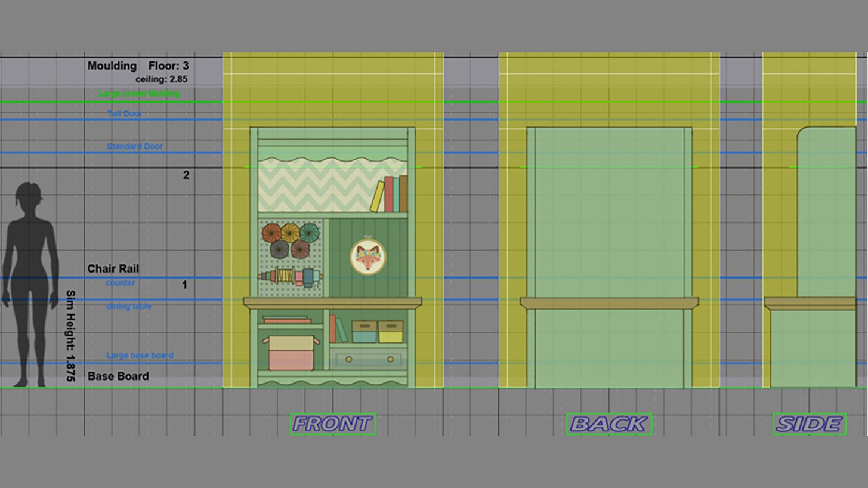Select the Chair Rail heading text
Viewport: 868px width, 488px height.
113,268
